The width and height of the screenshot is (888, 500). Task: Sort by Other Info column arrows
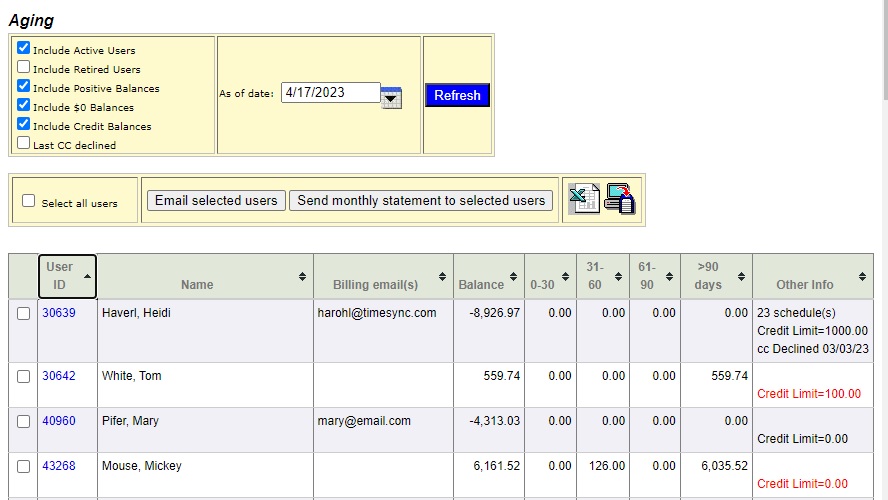[x=862, y=276]
